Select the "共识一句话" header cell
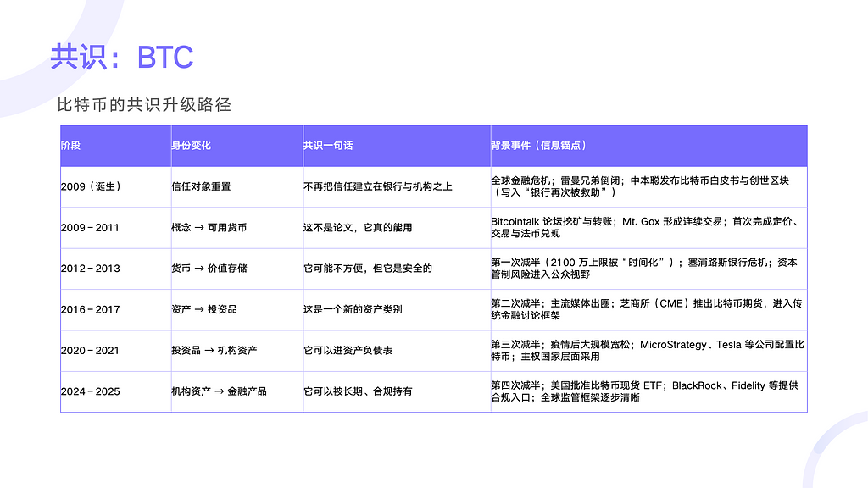Screen dimensions: 868x488 [x=328, y=146]
